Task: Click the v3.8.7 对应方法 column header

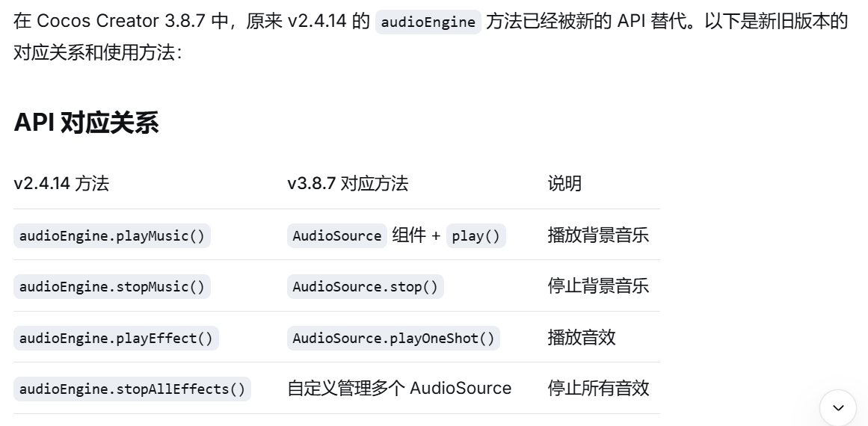Action: coord(348,183)
